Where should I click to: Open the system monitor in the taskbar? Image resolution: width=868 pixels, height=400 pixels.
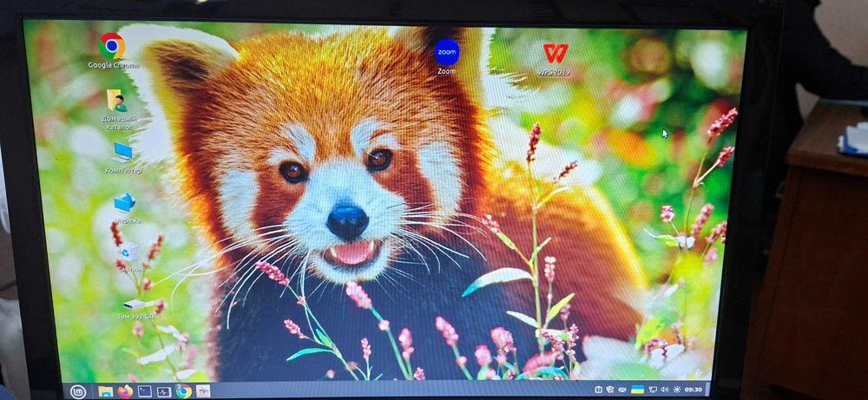click(164, 391)
